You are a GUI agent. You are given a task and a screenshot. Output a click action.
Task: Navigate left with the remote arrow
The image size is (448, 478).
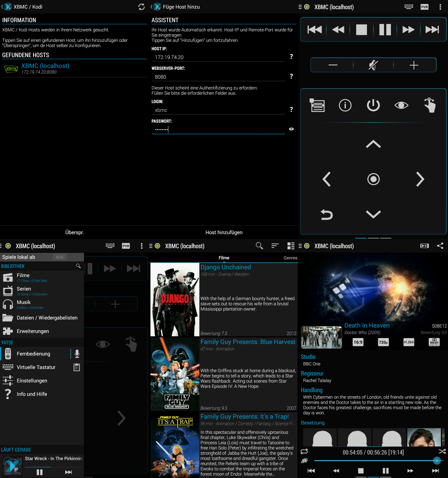(x=326, y=179)
